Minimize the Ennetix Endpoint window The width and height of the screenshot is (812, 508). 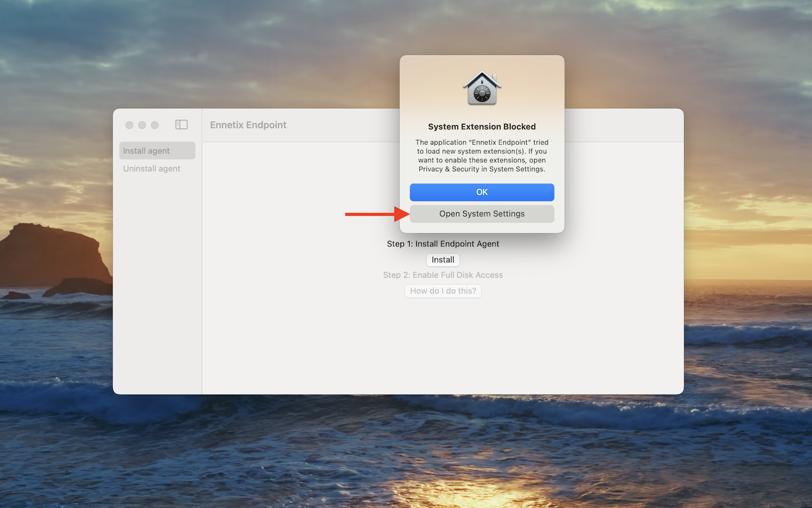coord(142,125)
